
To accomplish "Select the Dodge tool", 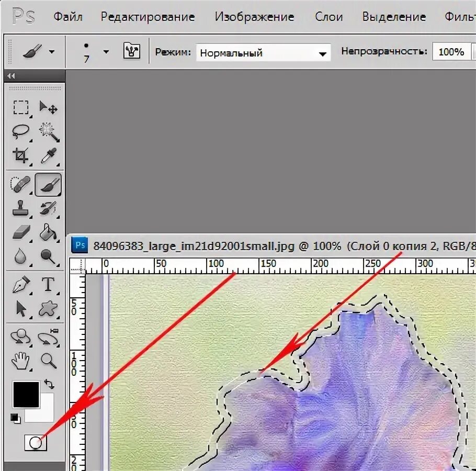I will (48, 256).
